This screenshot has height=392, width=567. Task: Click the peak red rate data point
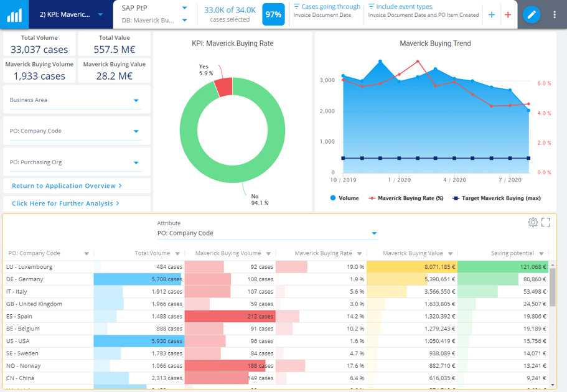click(x=418, y=62)
